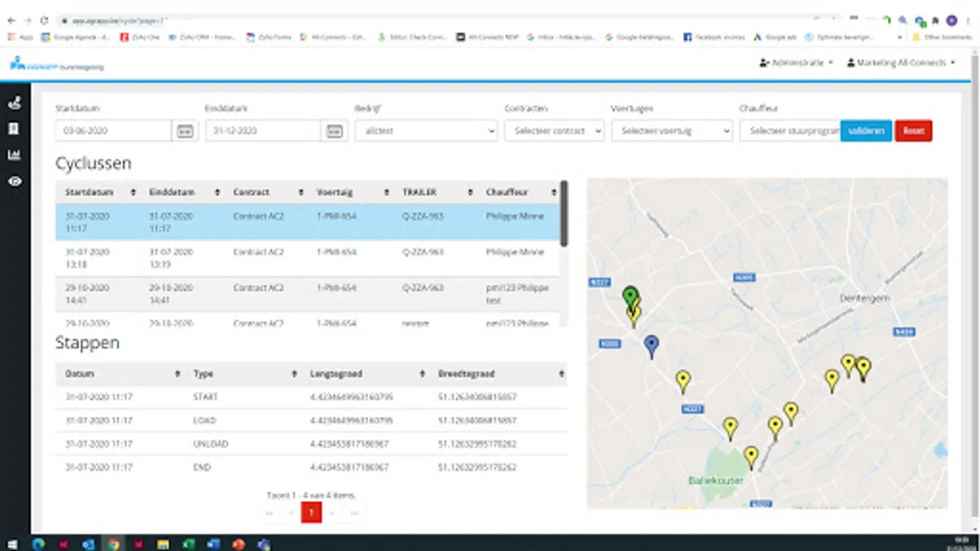The width and height of the screenshot is (980, 551).
Task: Open the bar chart icon in sidebar
Action: tap(14, 155)
